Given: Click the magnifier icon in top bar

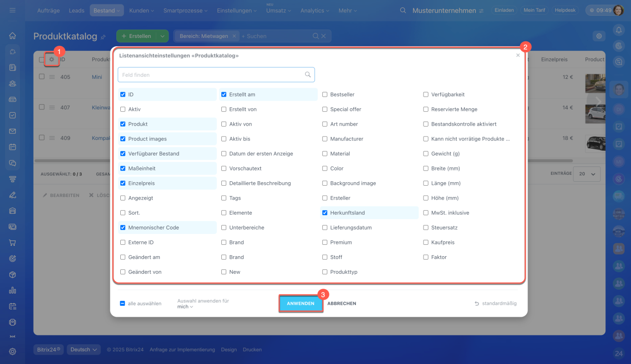Looking at the screenshot, I should [x=403, y=10].
